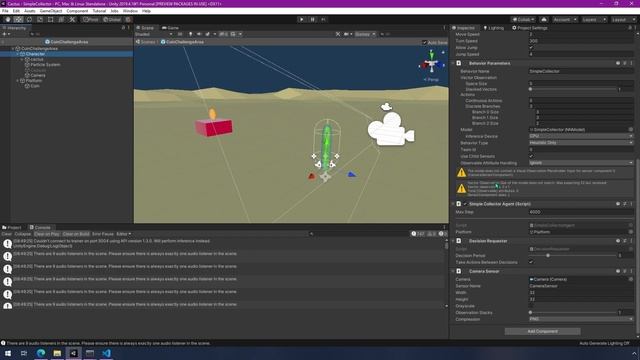The image size is (640, 360).
Task: Switch to the Project Settings tab
Action: 529,28
